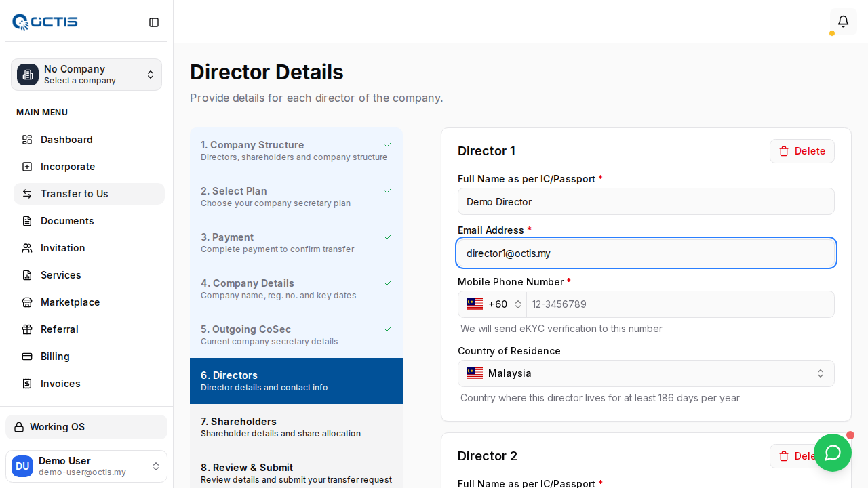868x488 pixels.
Task: Go to step 7 Shareholders
Action: 296,427
